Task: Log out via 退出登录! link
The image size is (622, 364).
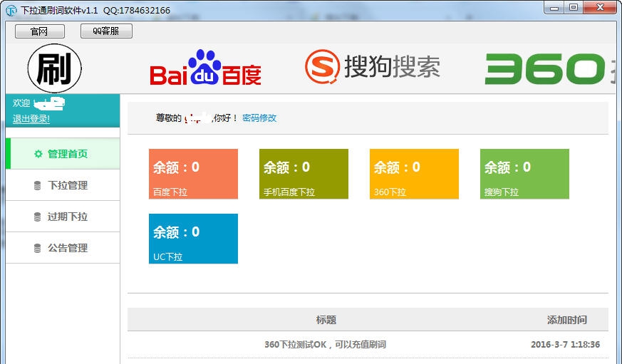Action: (31, 118)
